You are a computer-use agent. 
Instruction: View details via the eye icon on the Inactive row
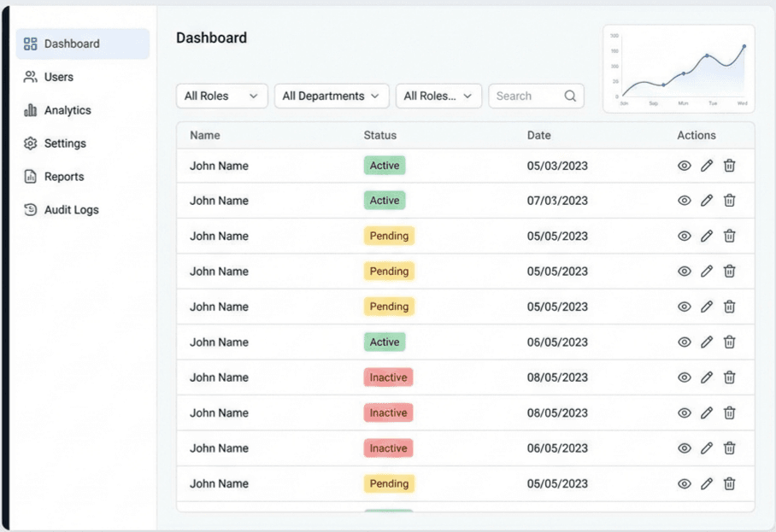(x=684, y=377)
